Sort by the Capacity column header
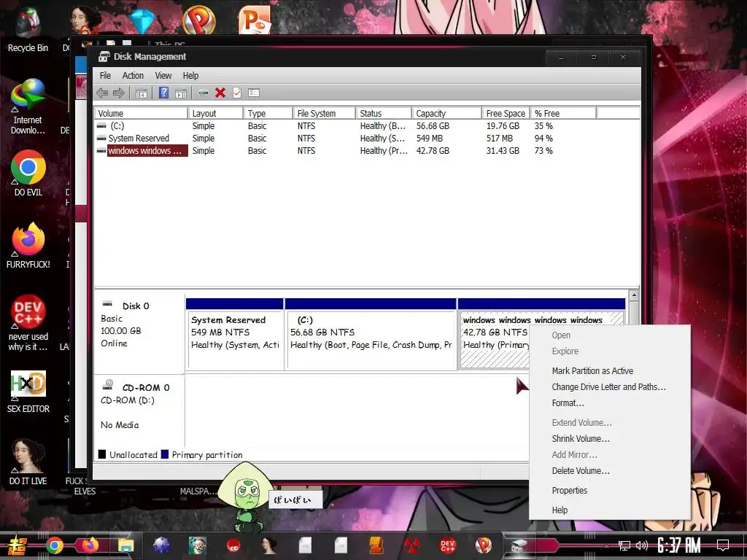747x560 pixels. point(446,113)
